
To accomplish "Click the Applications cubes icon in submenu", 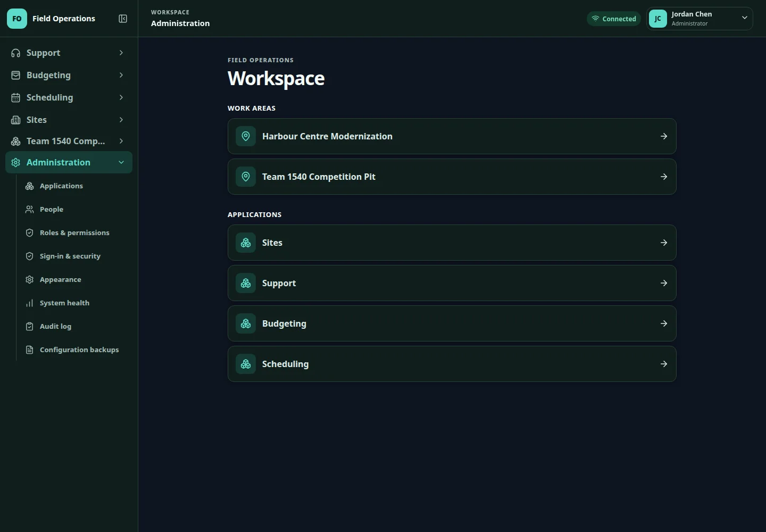I will pos(30,186).
